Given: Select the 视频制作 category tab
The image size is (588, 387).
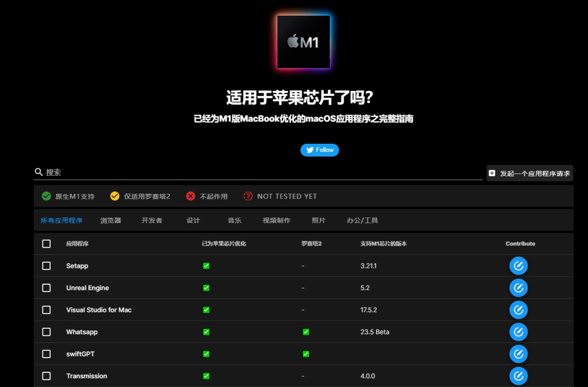Looking at the screenshot, I should (x=277, y=220).
